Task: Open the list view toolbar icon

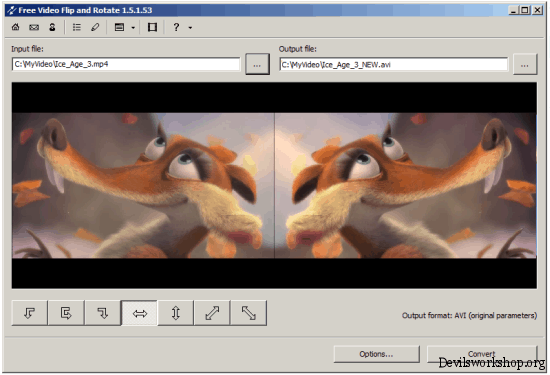Action: [x=76, y=27]
